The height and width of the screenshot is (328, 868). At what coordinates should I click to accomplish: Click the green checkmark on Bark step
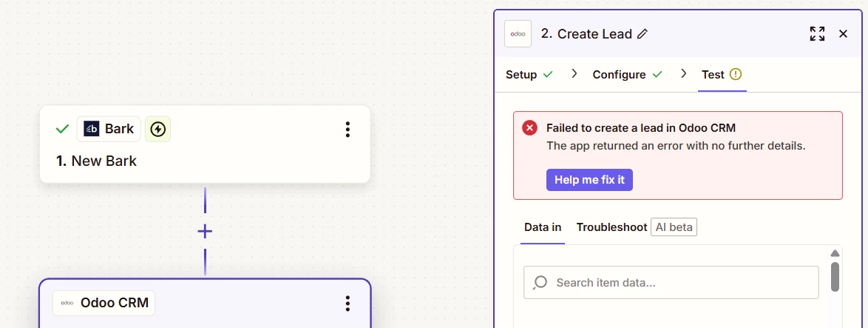(63, 129)
